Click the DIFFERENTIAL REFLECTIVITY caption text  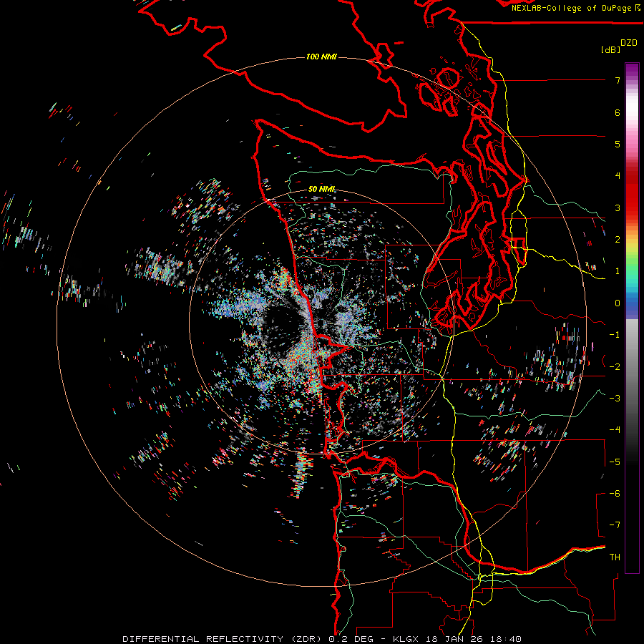(203, 639)
